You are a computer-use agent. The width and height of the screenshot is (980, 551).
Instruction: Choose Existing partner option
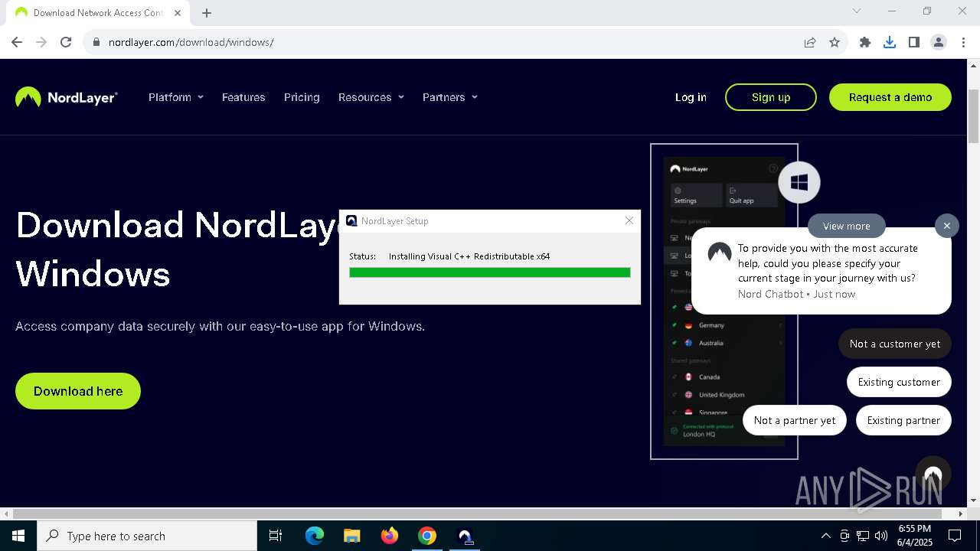point(903,420)
